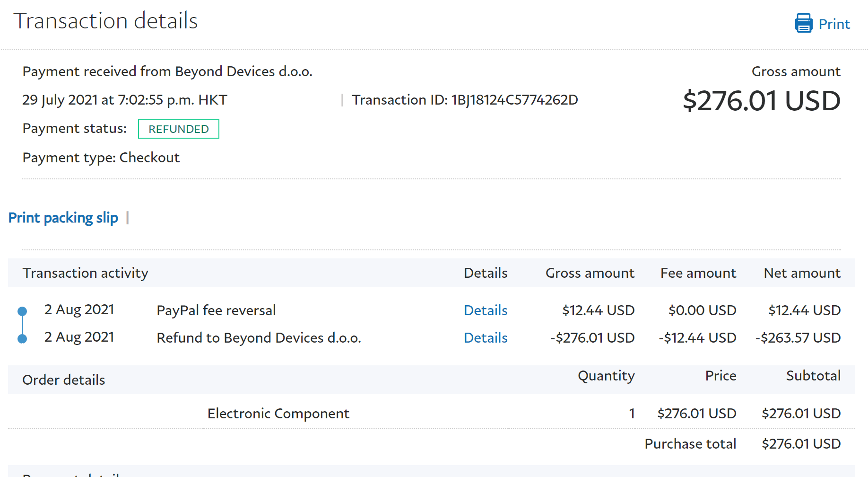This screenshot has width=868, height=477.
Task: Click the Transaction ID 1BJ18124C5774262D text
Action: (x=465, y=100)
